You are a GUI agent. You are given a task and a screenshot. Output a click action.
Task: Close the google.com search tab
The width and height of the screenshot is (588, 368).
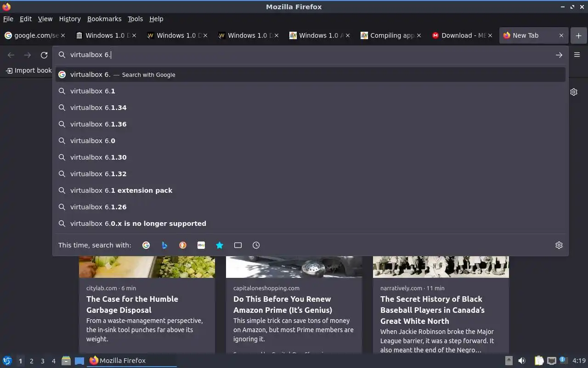pyautogui.click(x=63, y=35)
